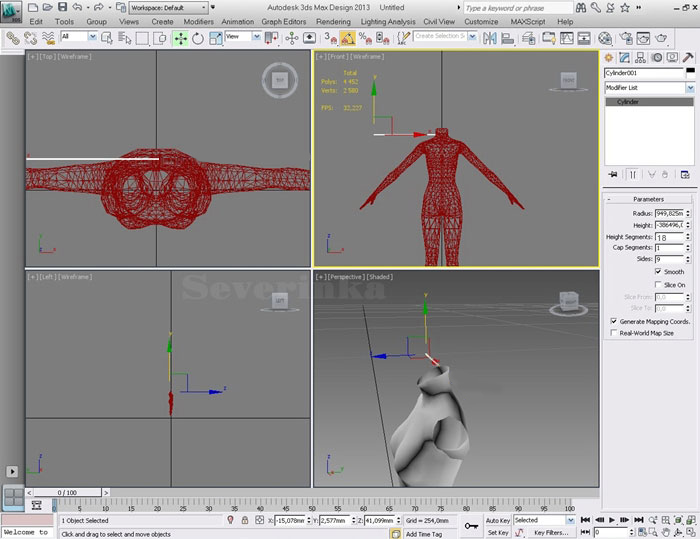Click the Pin Stack icon
The image size is (700, 539).
[611, 173]
